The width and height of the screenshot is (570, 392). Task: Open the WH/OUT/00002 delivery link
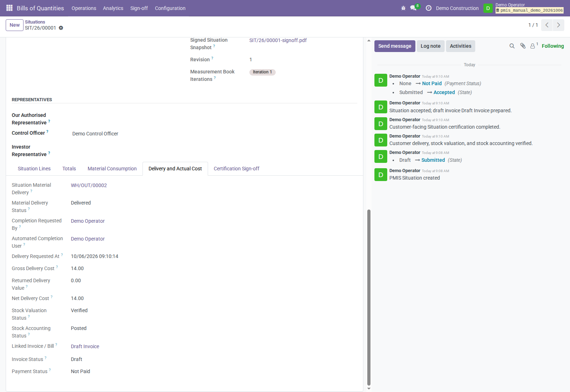[89, 185]
